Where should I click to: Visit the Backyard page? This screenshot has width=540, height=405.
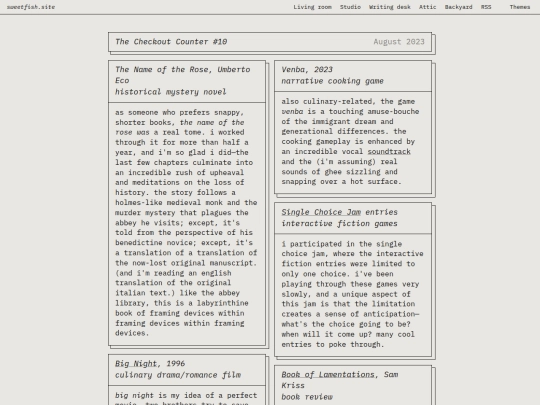click(x=458, y=7)
